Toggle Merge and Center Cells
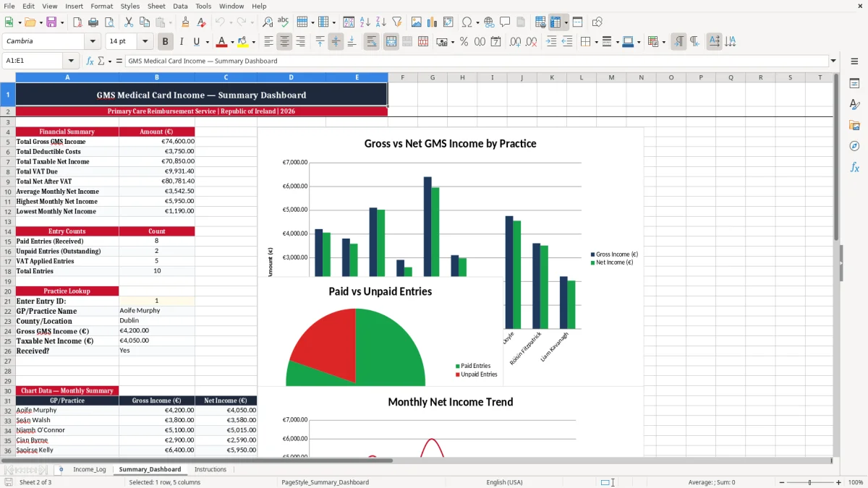The height and width of the screenshot is (488, 868). coord(391,42)
